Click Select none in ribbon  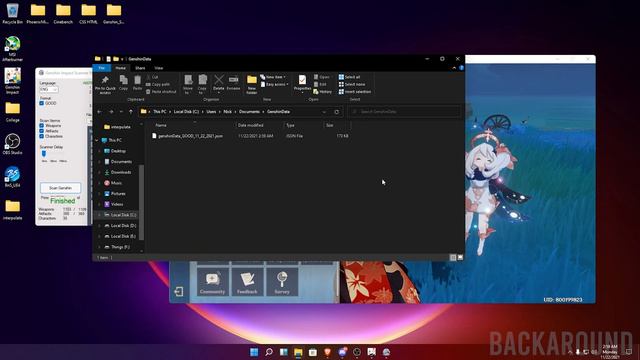pyautogui.click(x=352, y=84)
